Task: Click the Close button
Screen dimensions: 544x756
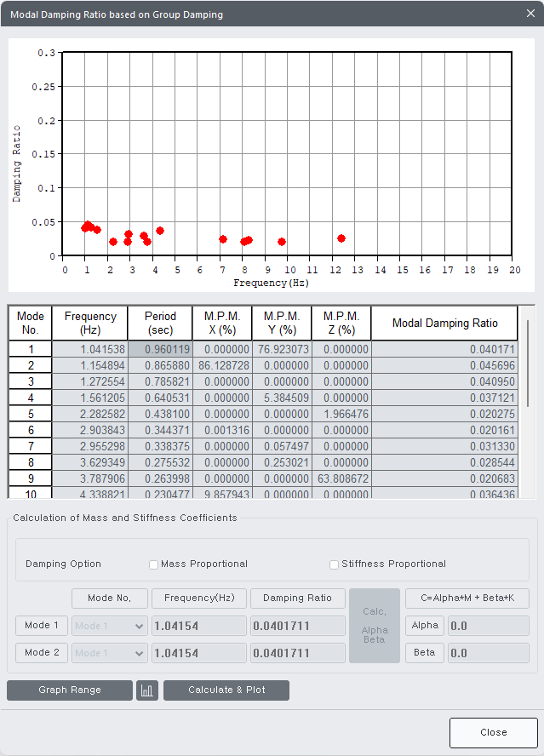Action: coord(494,732)
